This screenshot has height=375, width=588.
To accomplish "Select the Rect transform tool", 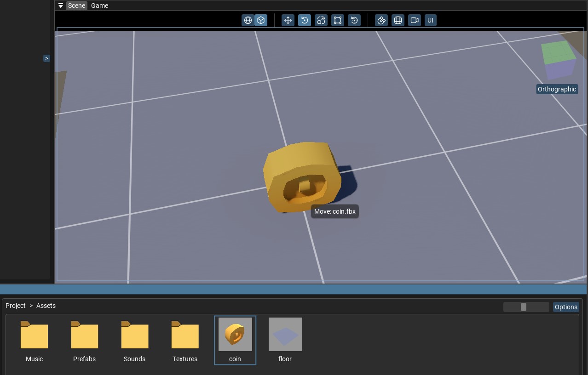I will 338,20.
